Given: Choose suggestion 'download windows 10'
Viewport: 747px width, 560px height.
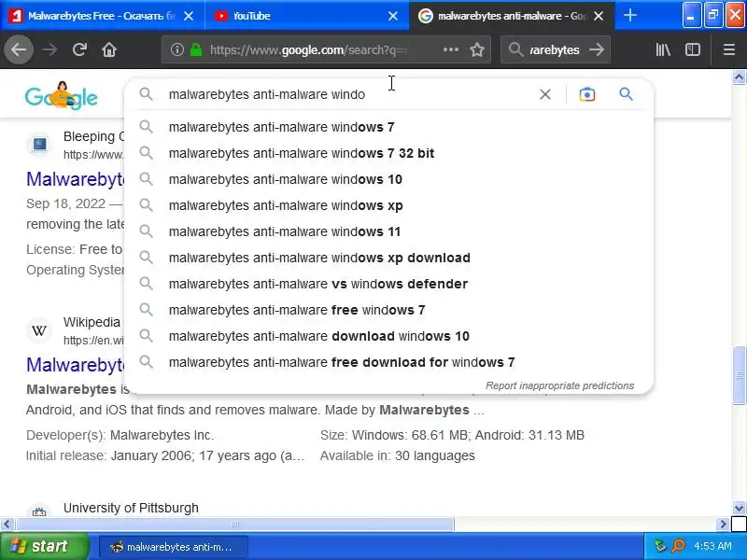Looking at the screenshot, I should (x=388, y=336).
